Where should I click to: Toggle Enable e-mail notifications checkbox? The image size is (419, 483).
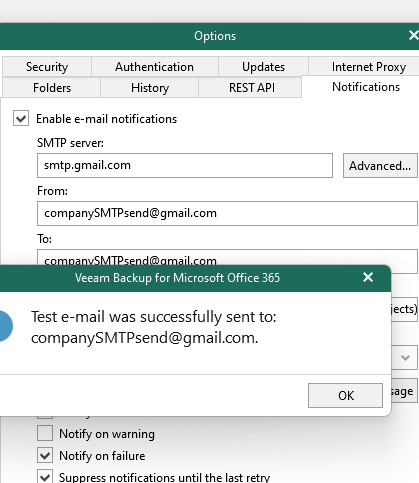pos(21,118)
